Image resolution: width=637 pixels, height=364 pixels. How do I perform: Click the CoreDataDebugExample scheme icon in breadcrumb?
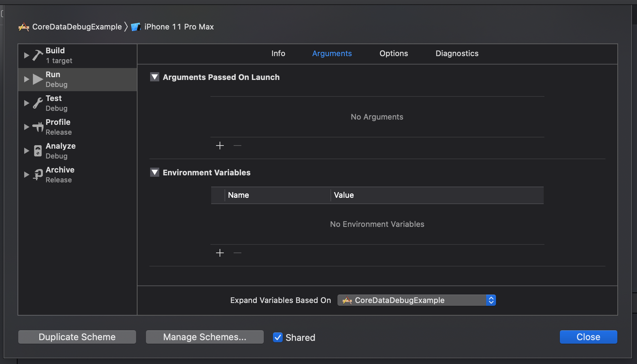point(24,27)
